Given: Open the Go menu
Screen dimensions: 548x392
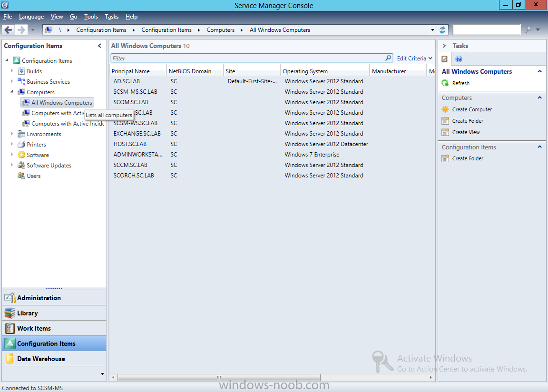Looking at the screenshot, I should 73,17.
